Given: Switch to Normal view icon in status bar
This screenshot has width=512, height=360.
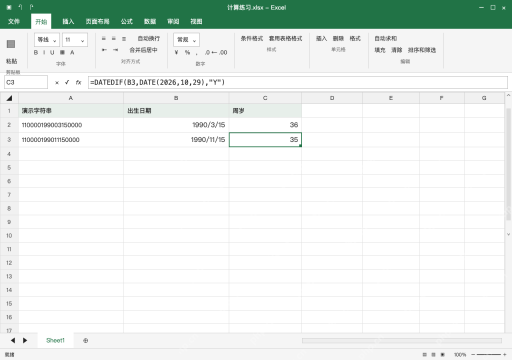Looking at the screenshot, I should [x=425, y=355].
